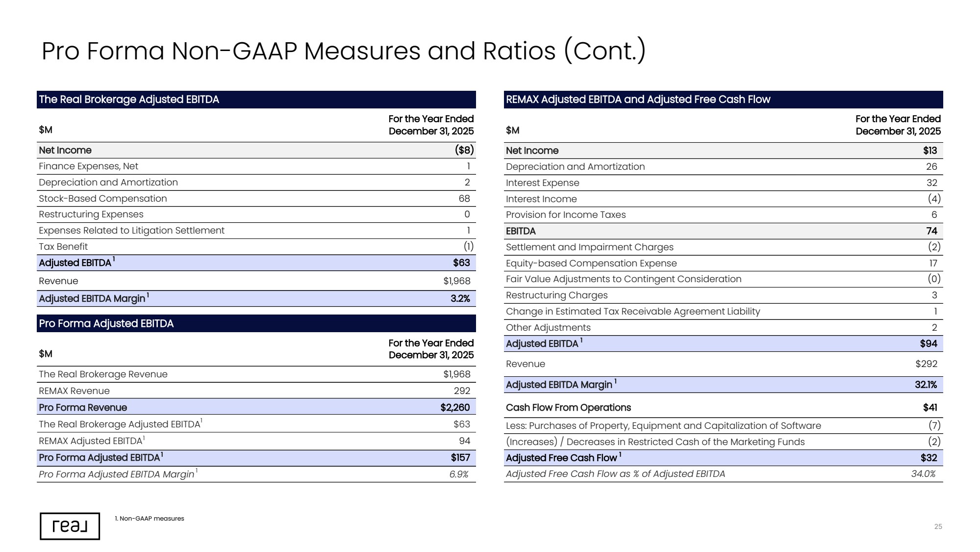This screenshot has width=980, height=552.
Task: Click the REMAX Adjusted EBITDA Margin 32.1% value
Action: [926, 385]
